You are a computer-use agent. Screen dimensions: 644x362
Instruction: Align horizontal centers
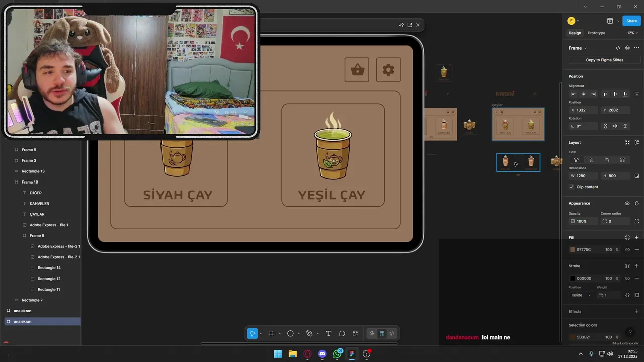click(584, 94)
